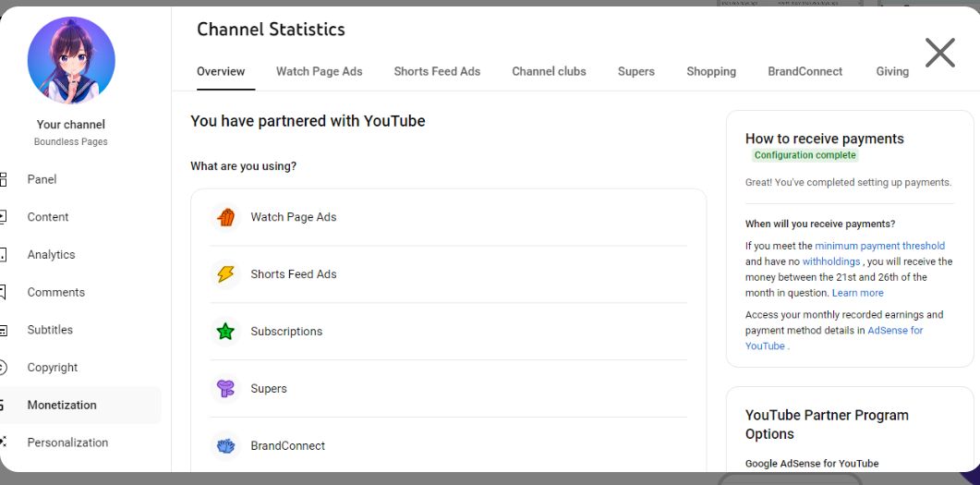Click 'You have partnered with YouTube' heading
Screen dimensions: 980x485
(308, 121)
